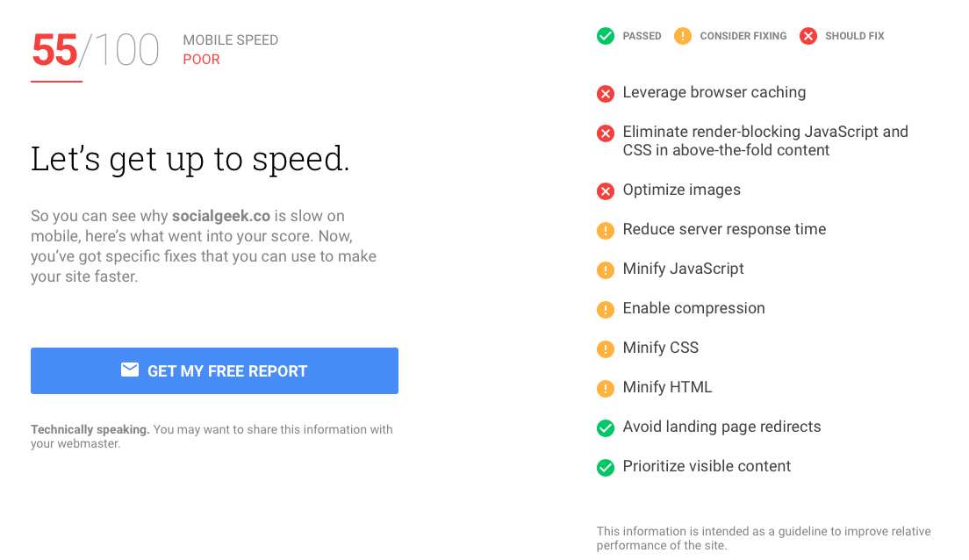Click the orange warning icon beside Enable compression

(x=605, y=310)
